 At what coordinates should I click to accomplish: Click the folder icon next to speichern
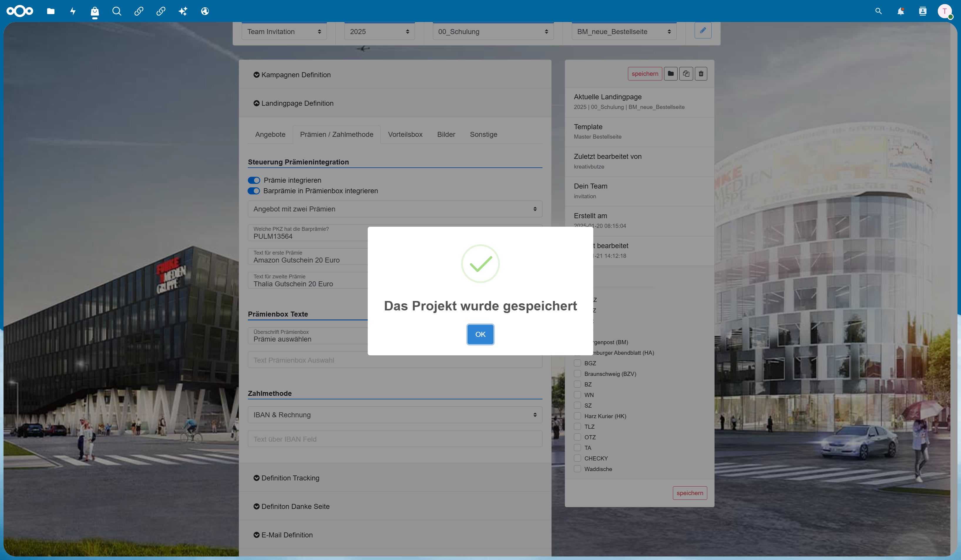(x=671, y=74)
